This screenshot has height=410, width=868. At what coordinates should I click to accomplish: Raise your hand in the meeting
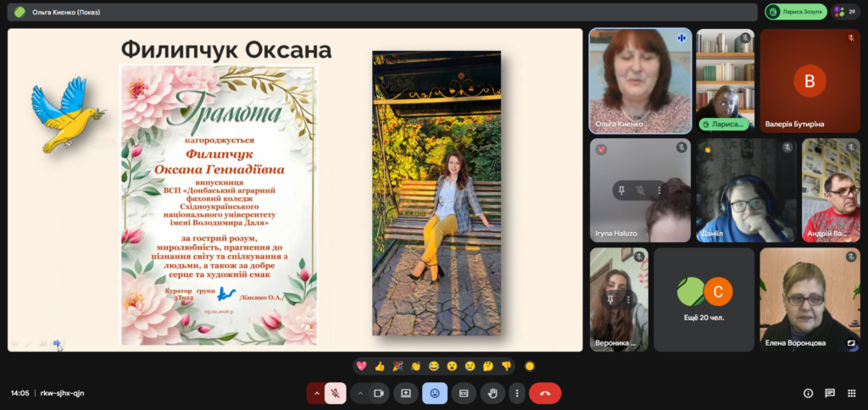pyautogui.click(x=492, y=393)
